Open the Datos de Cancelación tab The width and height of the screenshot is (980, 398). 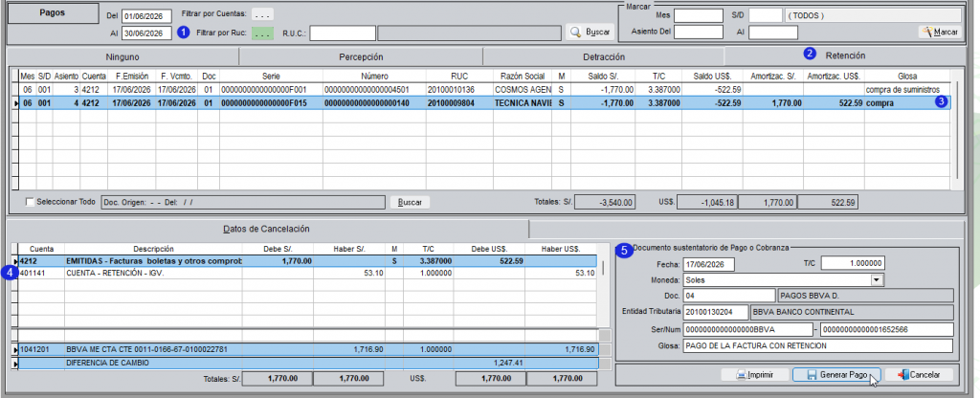pyautogui.click(x=268, y=229)
